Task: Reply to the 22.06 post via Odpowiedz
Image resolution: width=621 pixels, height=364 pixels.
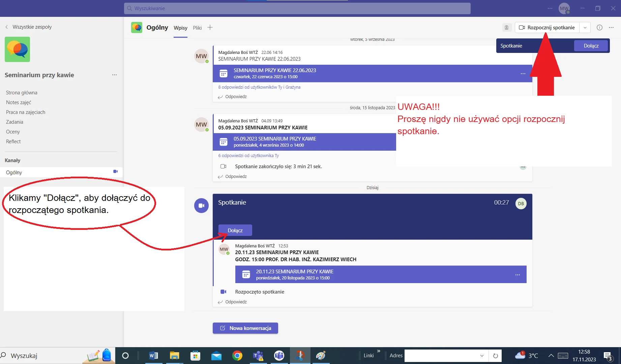Action: [232, 97]
